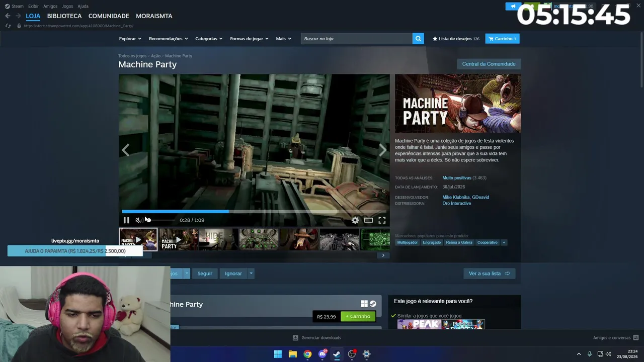Seek on the trailer progress bar
This screenshot has height=362, width=644.
pyautogui.click(x=254, y=212)
